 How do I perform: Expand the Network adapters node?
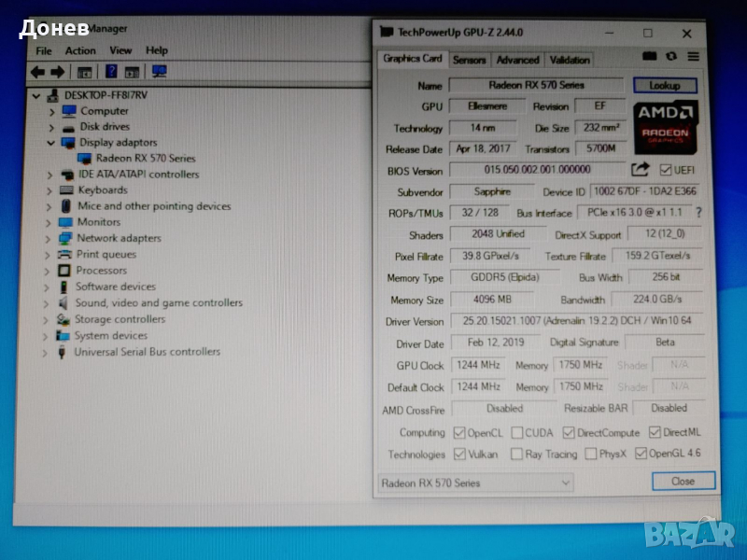click(x=51, y=238)
